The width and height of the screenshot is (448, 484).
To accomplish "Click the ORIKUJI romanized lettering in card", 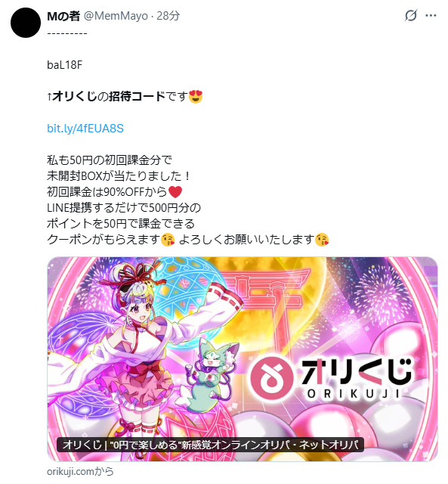I will click(354, 393).
